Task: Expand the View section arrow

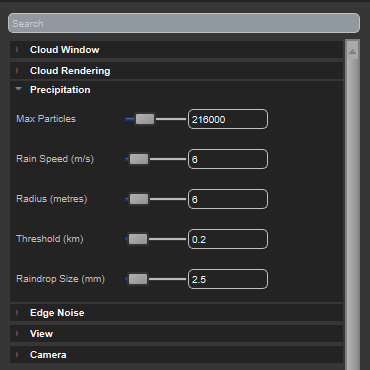Action: 17,334
